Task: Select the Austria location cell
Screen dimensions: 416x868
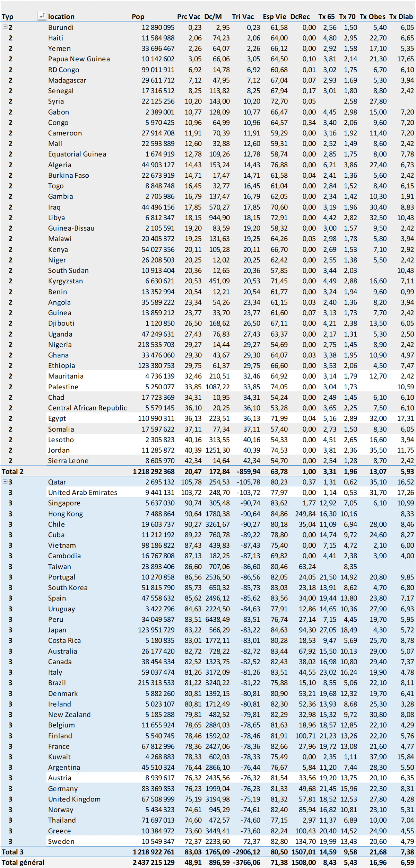Action: tap(60, 778)
